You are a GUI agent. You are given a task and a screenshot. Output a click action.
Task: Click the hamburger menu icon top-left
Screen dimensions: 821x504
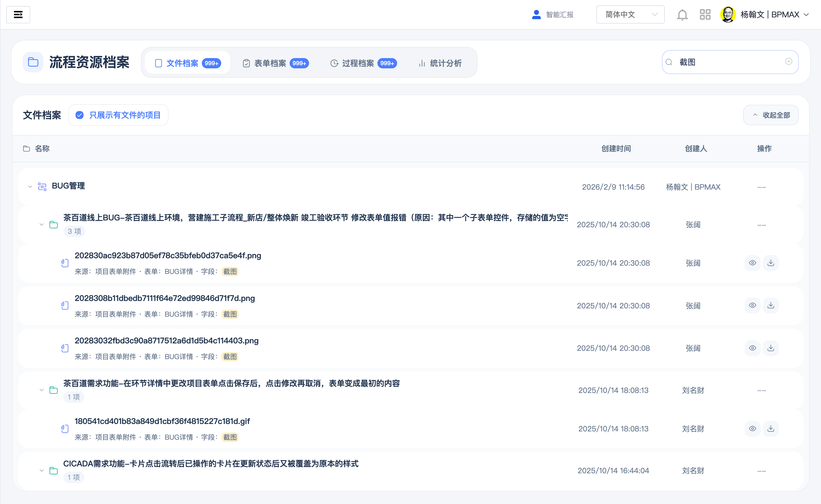[x=18, y=14]
